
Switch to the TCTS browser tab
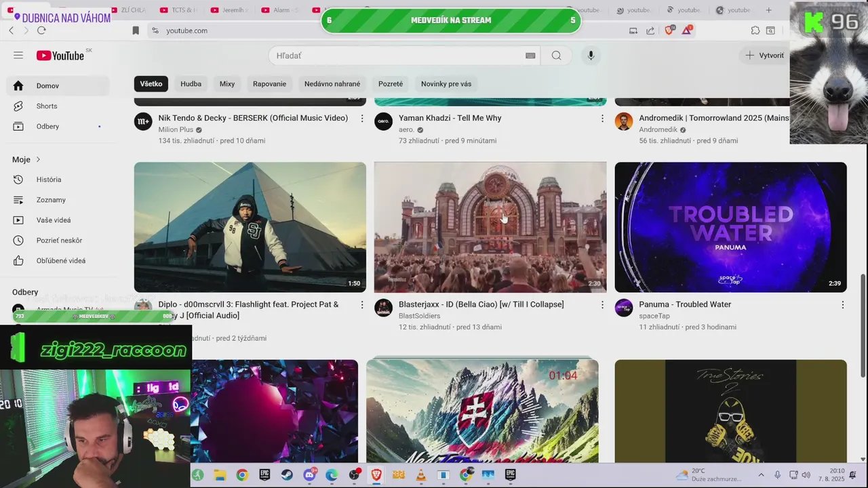[178, 10]
